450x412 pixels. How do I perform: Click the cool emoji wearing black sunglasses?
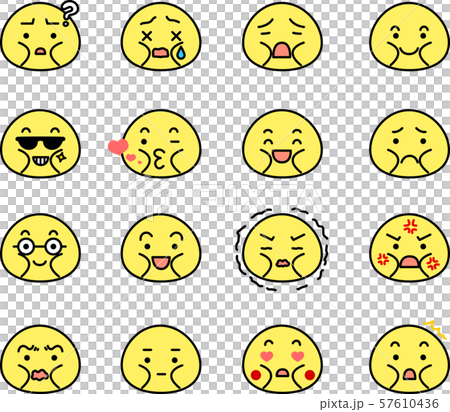(40, 144)
